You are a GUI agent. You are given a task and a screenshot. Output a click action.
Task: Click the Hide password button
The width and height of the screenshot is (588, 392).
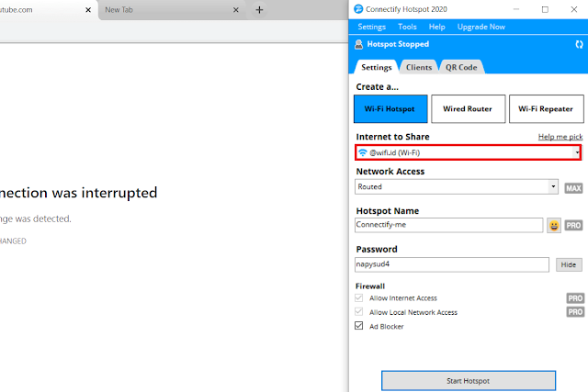point(569,265)
